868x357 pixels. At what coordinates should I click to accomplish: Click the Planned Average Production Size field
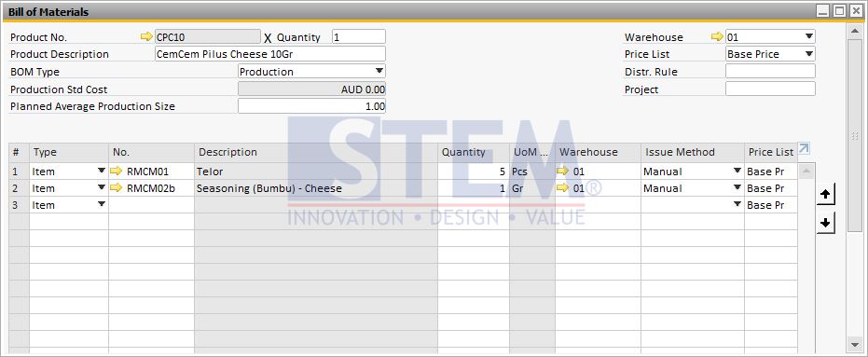[x=311, y=106]
